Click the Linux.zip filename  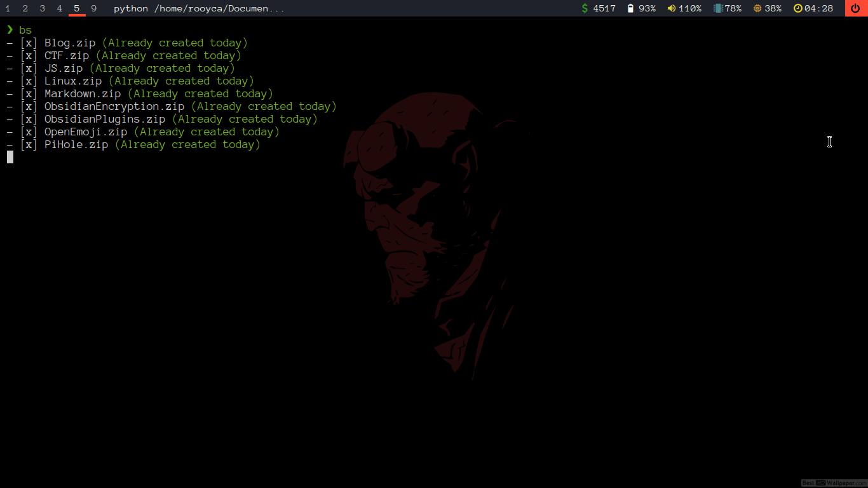pyautogui.click(x=73, y=81)
